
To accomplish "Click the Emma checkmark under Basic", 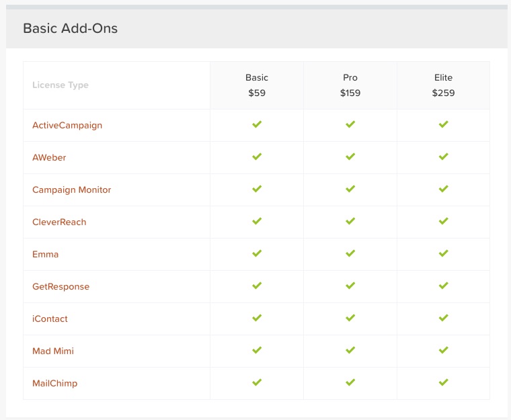I will (x=257, y=253).
